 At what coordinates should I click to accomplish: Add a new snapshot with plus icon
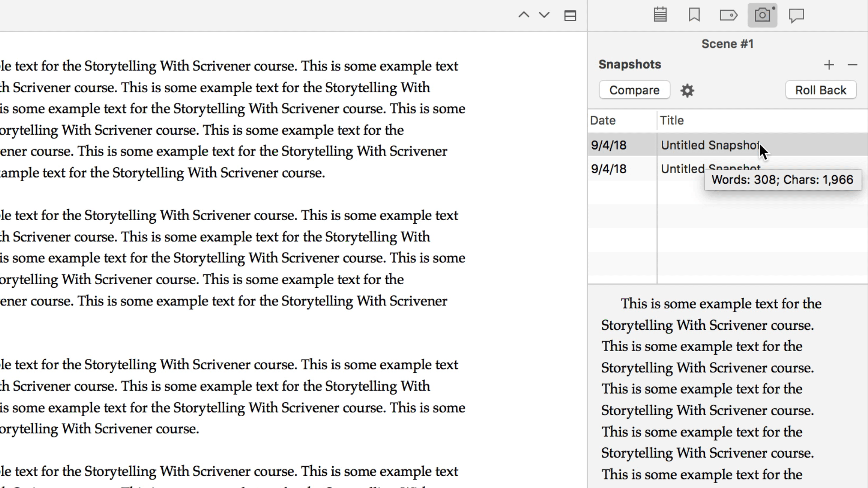pyautogui.click(x=829, y=65)
